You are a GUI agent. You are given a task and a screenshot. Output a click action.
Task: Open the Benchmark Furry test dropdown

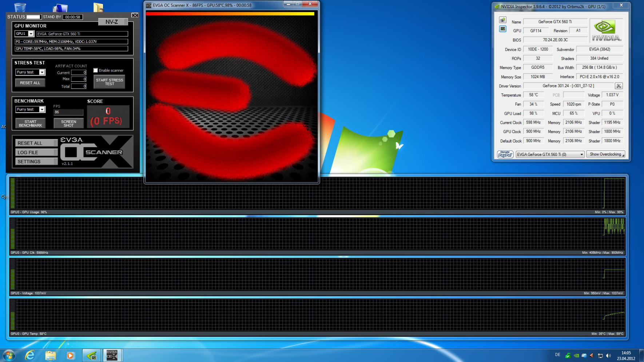[x=42, y=109]
